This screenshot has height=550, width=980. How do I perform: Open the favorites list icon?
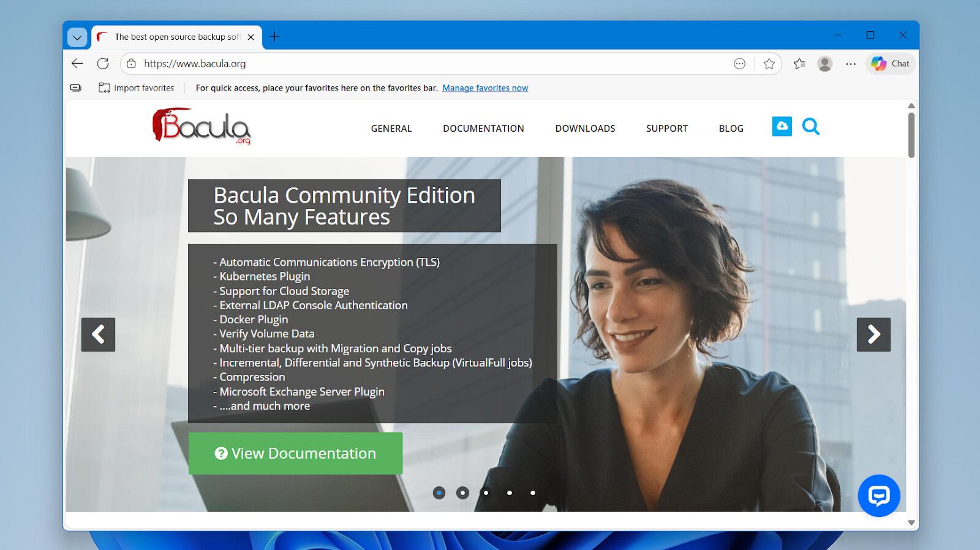(x=799, y=64)
